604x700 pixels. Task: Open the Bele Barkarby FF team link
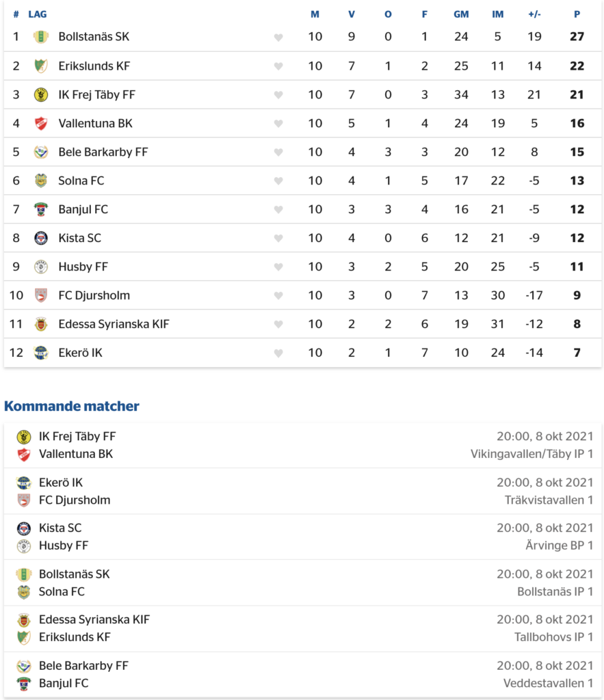[103, 152]
